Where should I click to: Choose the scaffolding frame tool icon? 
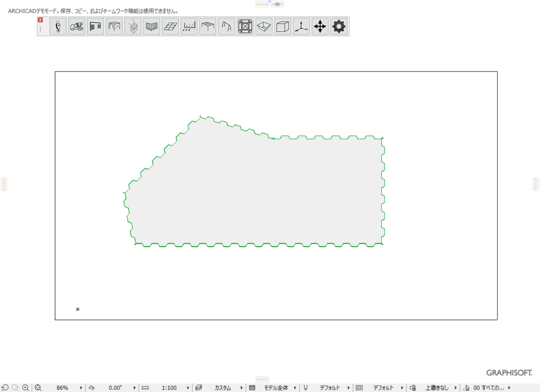[114, 26]
